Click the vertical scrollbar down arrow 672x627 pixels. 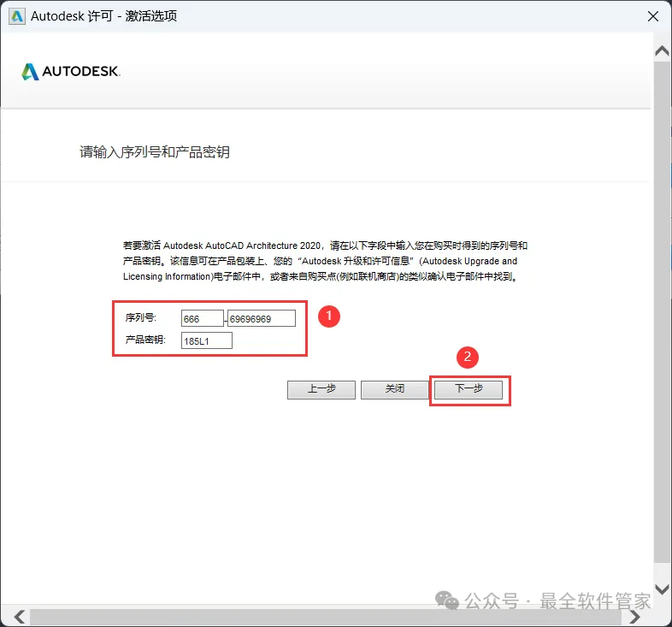click(662, 589)
